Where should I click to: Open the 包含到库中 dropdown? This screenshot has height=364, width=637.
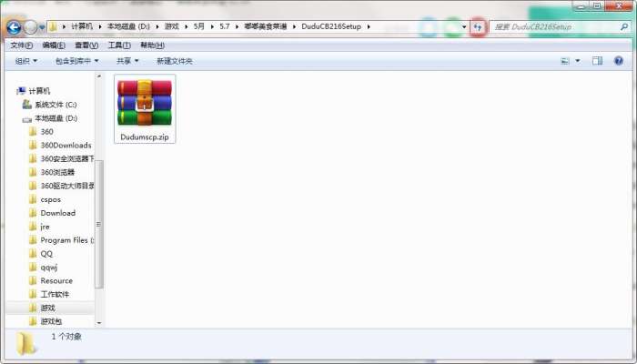(76, 61)
